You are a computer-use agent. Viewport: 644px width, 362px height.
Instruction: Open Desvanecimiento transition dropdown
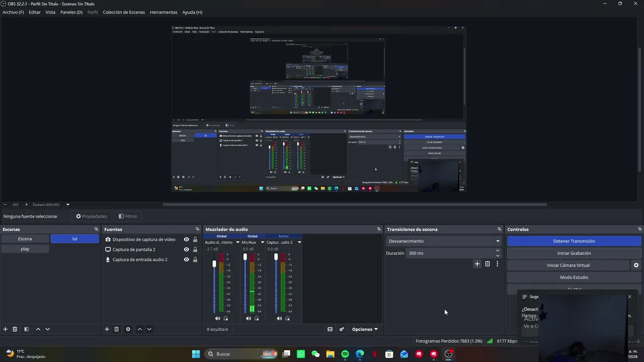(x=444, y=241)
